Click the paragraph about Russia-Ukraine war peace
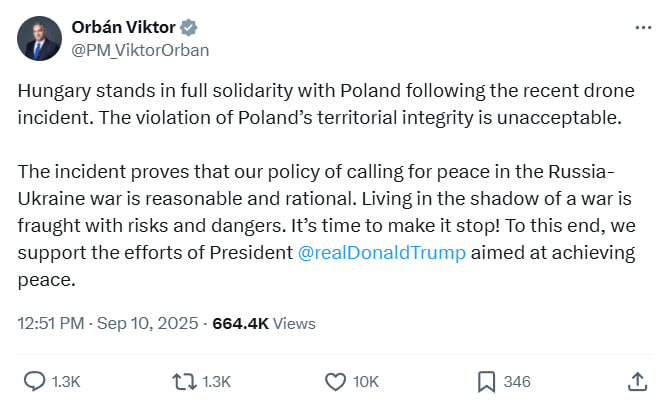Screen dimensions: 670x409 pyautogui.click(x=327, y=226)
